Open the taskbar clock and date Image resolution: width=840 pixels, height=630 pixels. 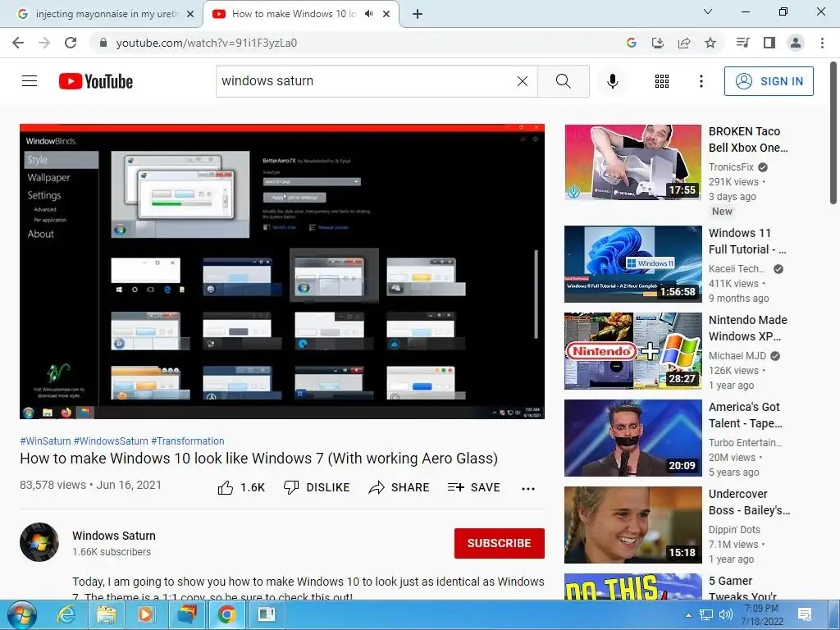762,615
